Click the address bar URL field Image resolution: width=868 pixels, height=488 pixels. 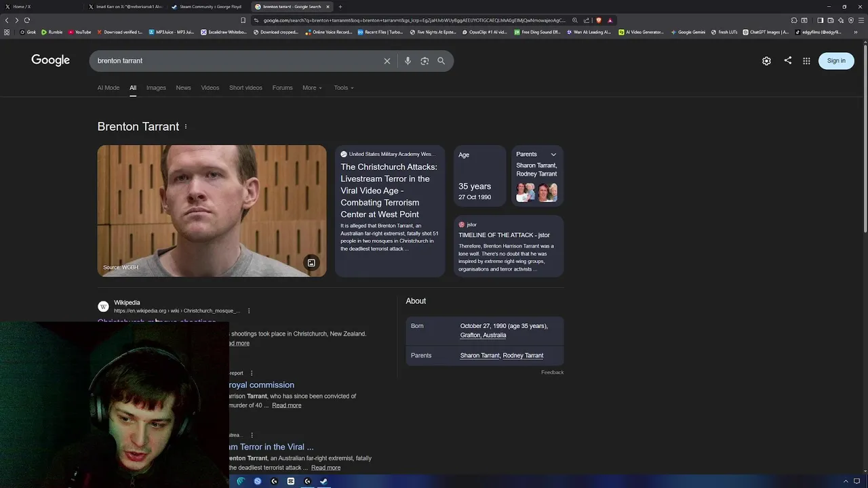[414, 20]
